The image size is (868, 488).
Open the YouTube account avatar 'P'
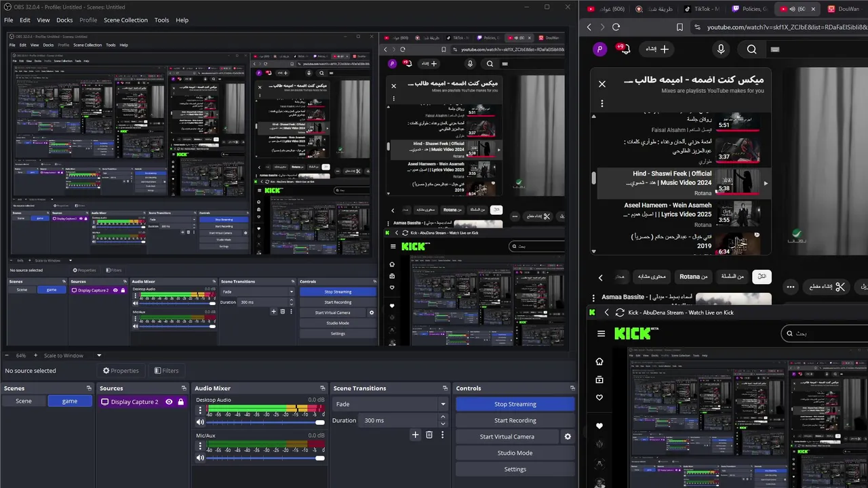[599, 49]
